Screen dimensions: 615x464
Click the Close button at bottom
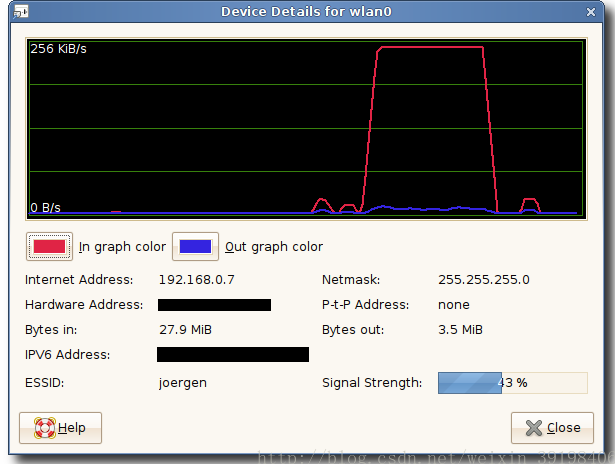click(x=552, y=428)
